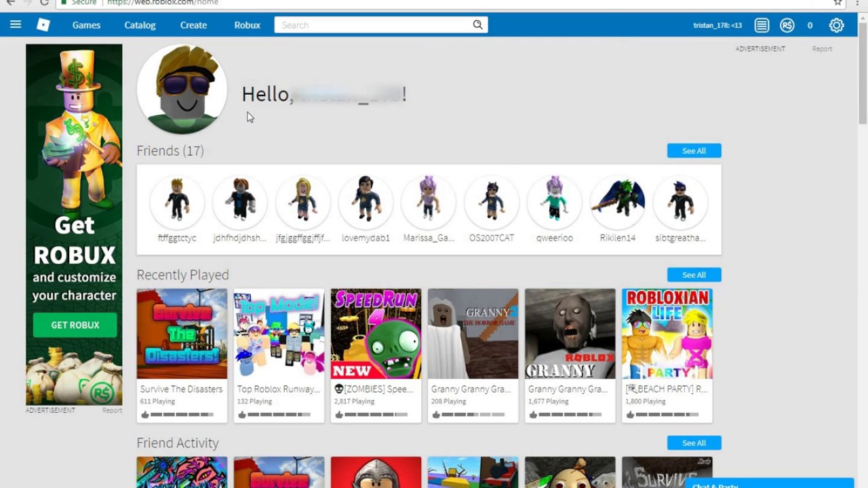This screenshot has height=488, width=868.
Task: Click the browser reload icon
Action: point(44,3)
